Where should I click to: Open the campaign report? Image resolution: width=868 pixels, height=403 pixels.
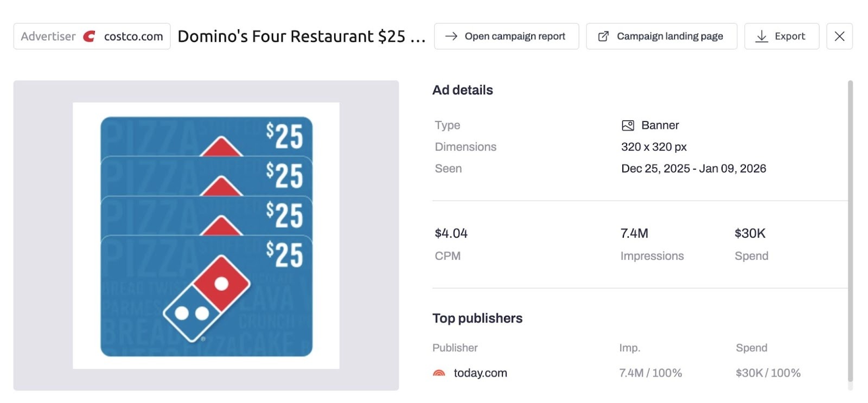[506, 36]
